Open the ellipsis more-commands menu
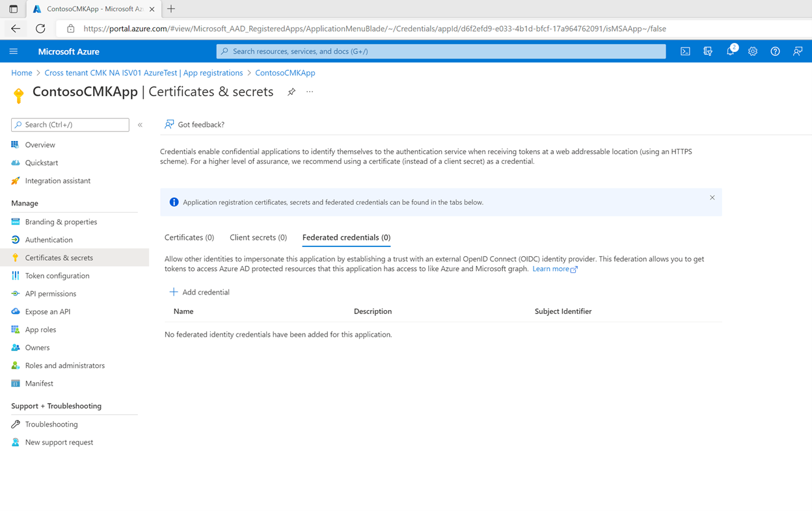This screenshot has height=511, width=812. (x=310, y=92)
